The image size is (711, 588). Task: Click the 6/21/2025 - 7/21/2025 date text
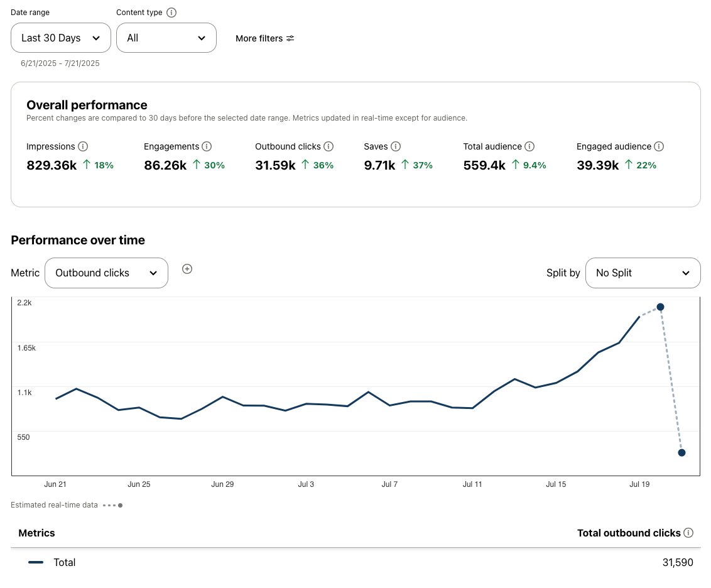pyautogui.click(x=60, y=63)
